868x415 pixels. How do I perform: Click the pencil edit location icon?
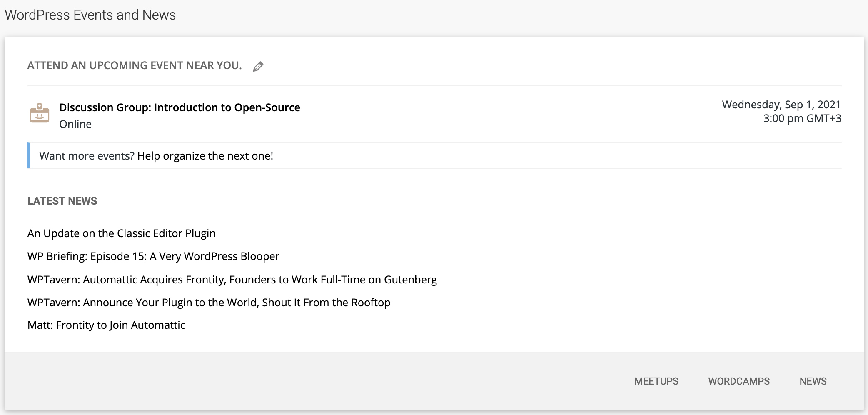point(258,66)
